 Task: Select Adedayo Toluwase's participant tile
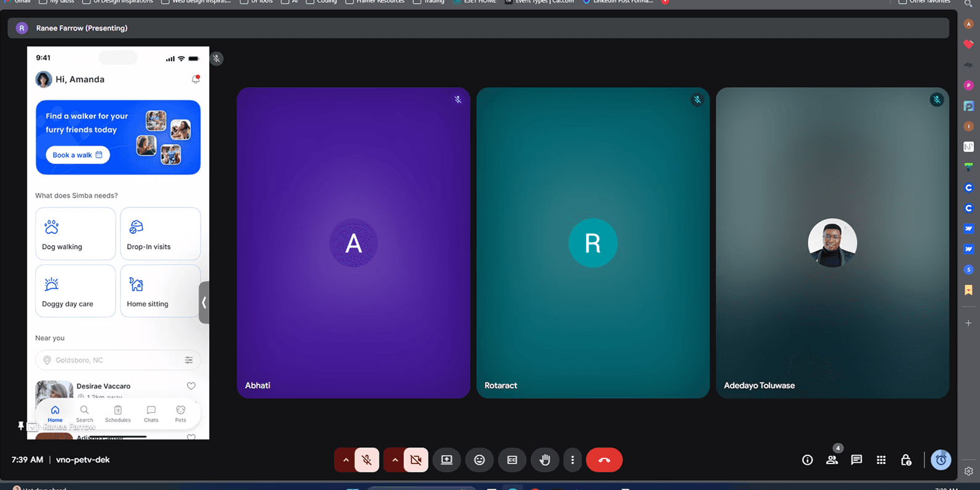[832, 243]
